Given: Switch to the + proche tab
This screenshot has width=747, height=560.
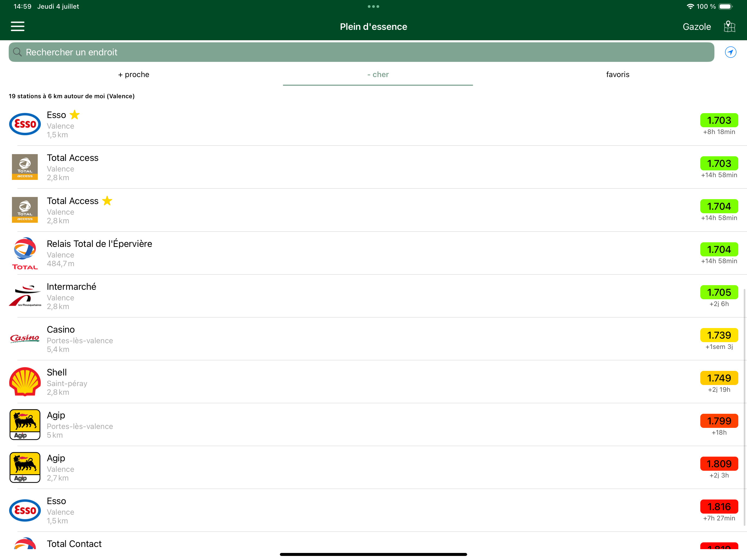Looking at the screenshot, I should (134, 74).
